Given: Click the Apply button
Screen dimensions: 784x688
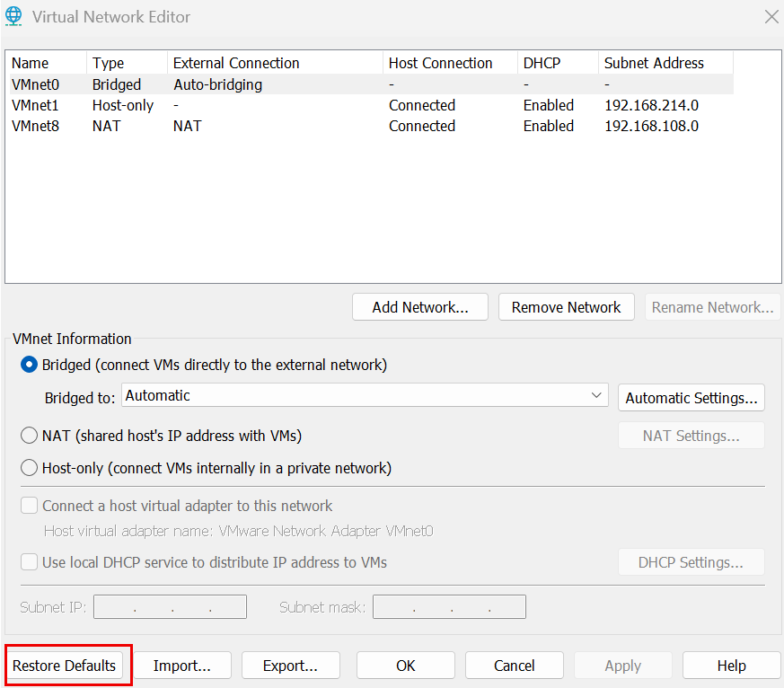Looking at the screenshot, I should tap(622, 666).
